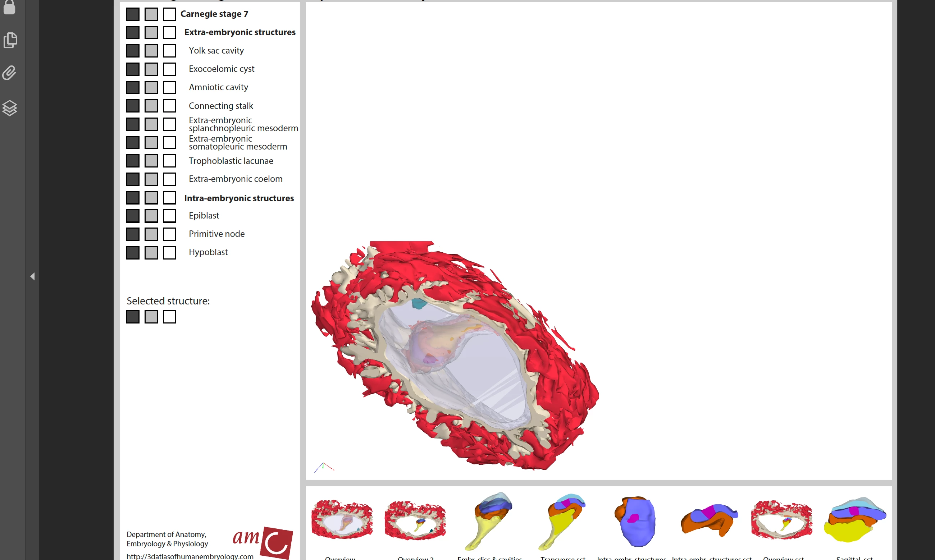The image size is (935, 560).
Task: Open the page thumbnails sidebar icon
Action: [x=10, y=40]
